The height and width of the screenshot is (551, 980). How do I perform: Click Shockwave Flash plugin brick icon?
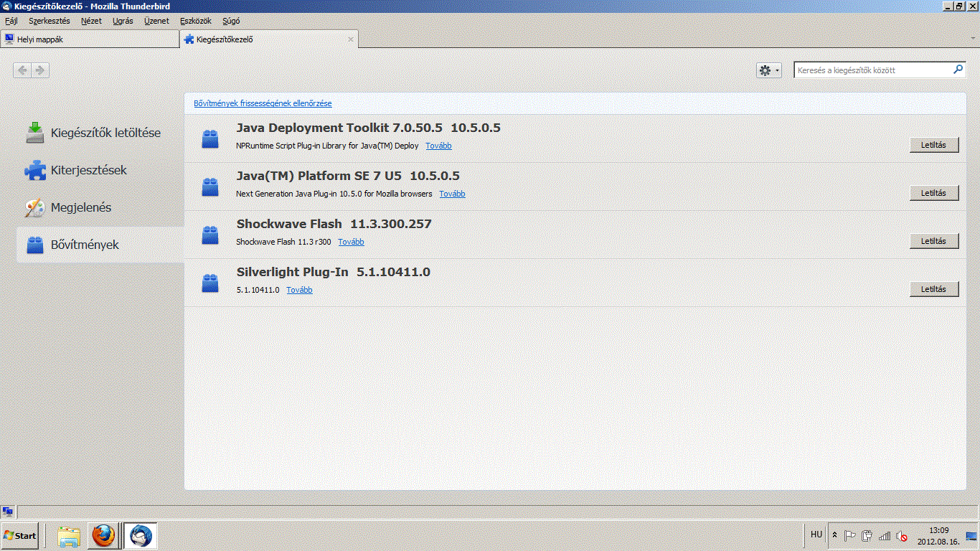pos(210,235)
